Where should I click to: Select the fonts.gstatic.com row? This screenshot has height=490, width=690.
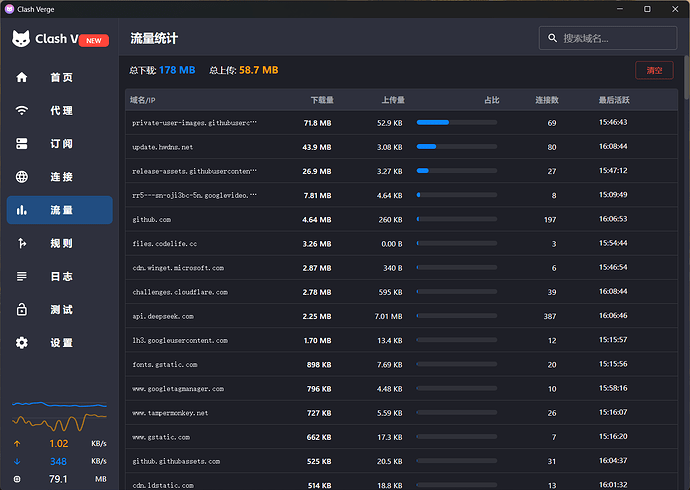[x=401, y=364]
